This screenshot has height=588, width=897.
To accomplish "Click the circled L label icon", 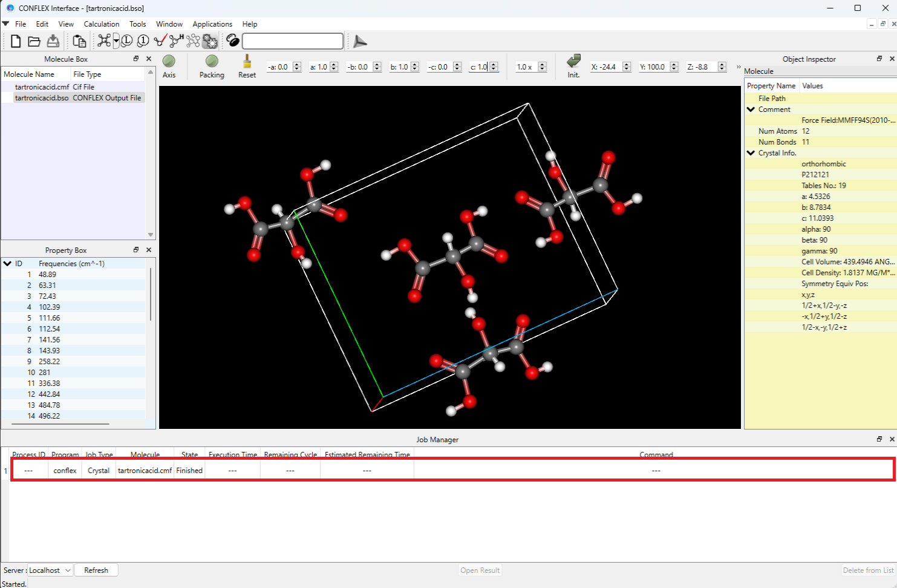I will (x=127, y=41).
